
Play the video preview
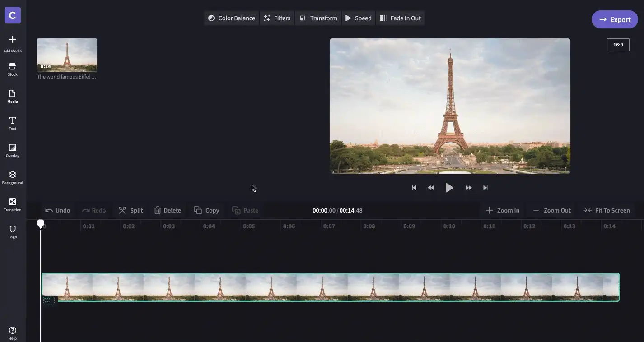point(449,188)
